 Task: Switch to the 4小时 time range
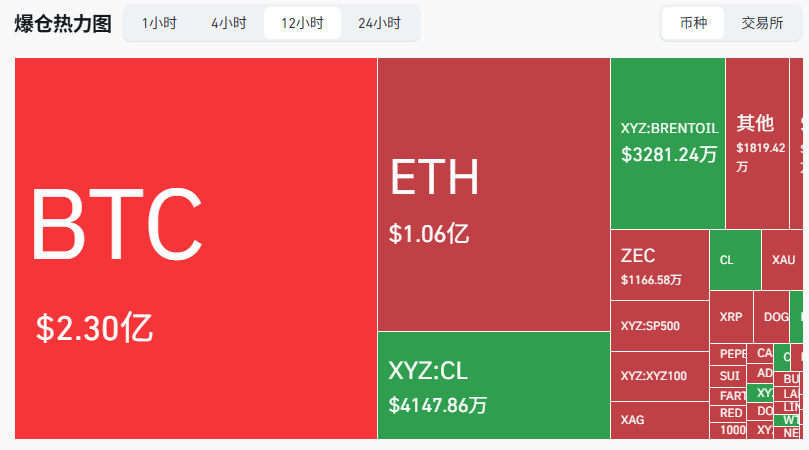(x=229, y=23)
